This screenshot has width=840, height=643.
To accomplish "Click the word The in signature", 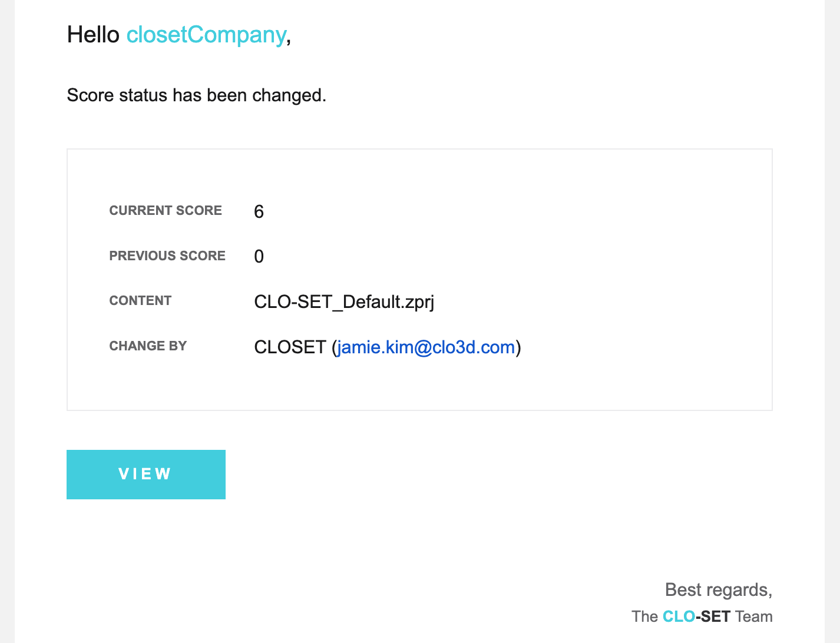I will tap(644, 617).
